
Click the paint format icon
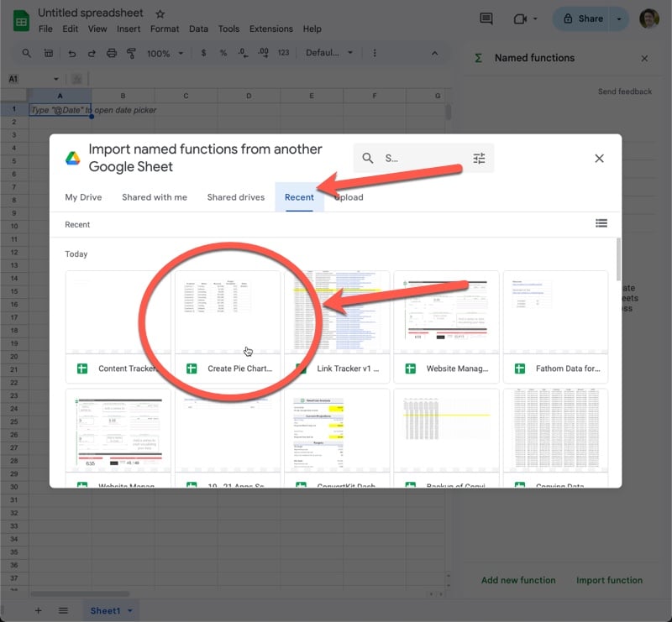132,53
